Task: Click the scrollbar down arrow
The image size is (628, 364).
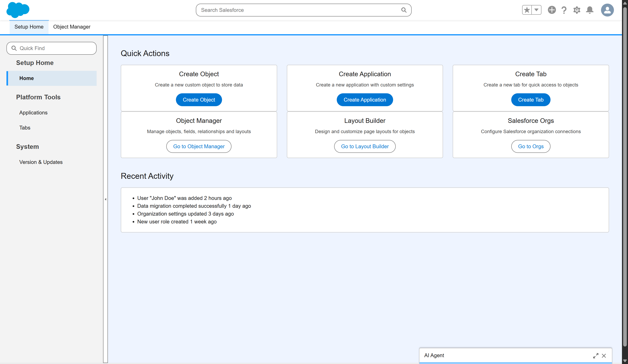Action: (x=625, y=361)
